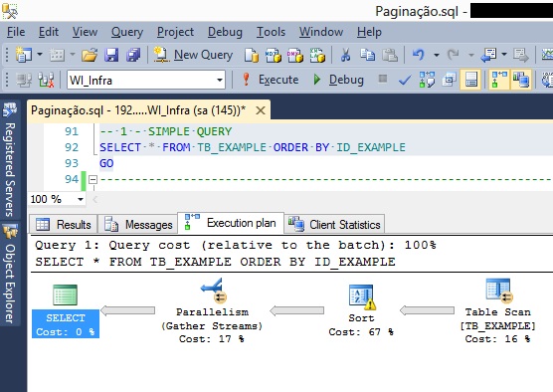
Task: Open the Tools menu
Action: (x=271, y=32)
